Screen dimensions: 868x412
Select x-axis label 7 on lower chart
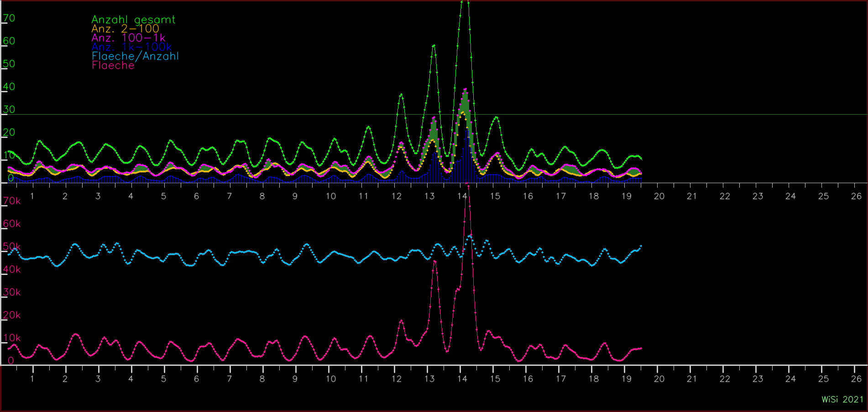[x=229, y=379]
